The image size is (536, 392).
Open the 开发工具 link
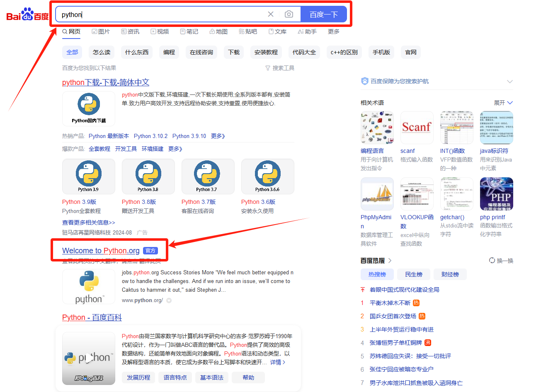tap(126, 149)
